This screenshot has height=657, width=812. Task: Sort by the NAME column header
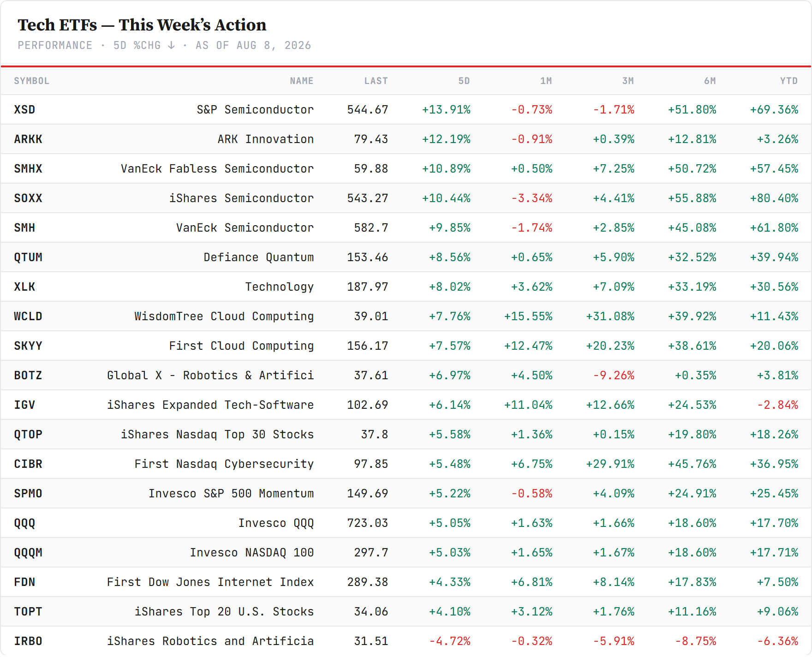(302, 81)
